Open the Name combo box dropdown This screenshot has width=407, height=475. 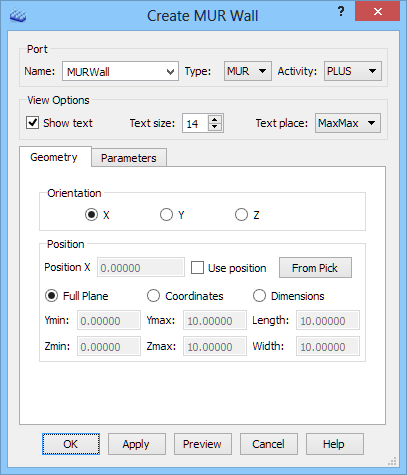170,71
